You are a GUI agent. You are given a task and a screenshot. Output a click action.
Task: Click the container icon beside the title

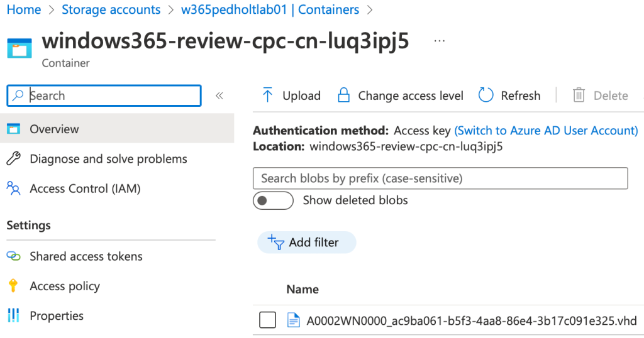coord(19,48)
